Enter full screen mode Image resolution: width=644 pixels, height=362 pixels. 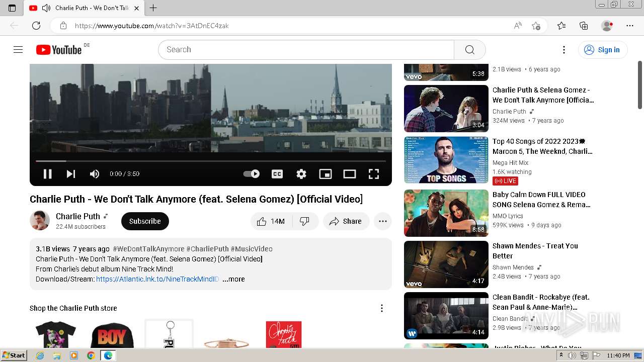[374, 174]
